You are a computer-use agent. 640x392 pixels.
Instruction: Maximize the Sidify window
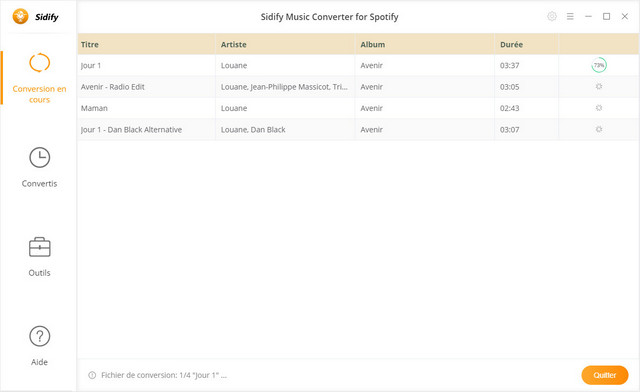coord(607,16)
